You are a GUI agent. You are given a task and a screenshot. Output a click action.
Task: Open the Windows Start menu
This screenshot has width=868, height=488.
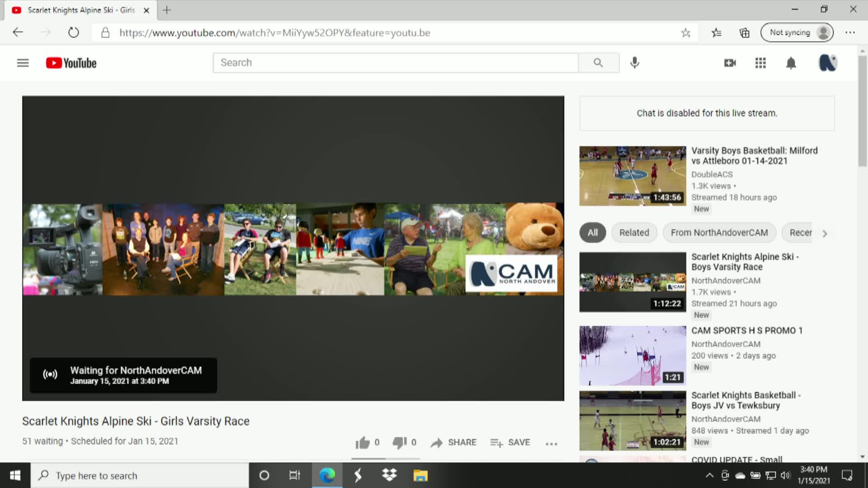pos(15,475)
